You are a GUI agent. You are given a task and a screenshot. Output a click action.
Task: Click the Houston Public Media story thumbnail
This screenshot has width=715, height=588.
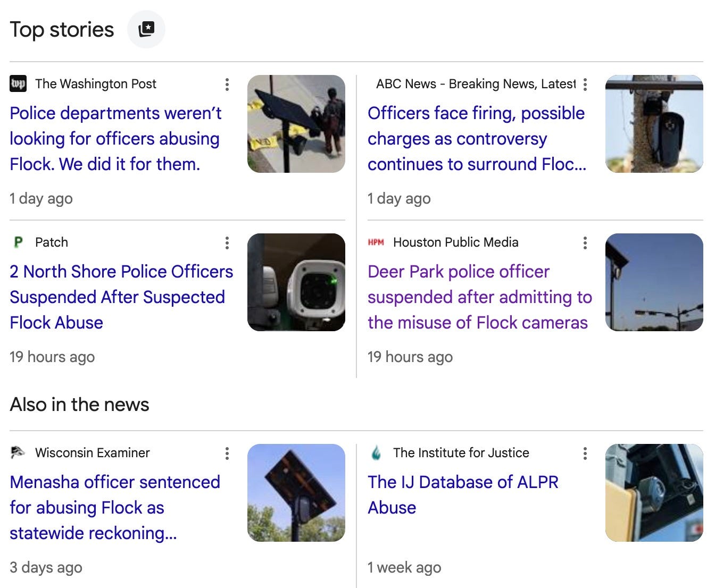coord(654,282)
